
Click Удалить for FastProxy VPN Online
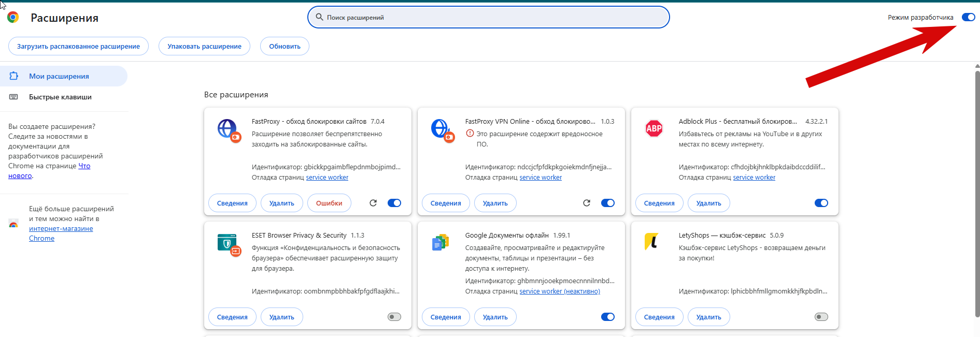tap(495, 203)
